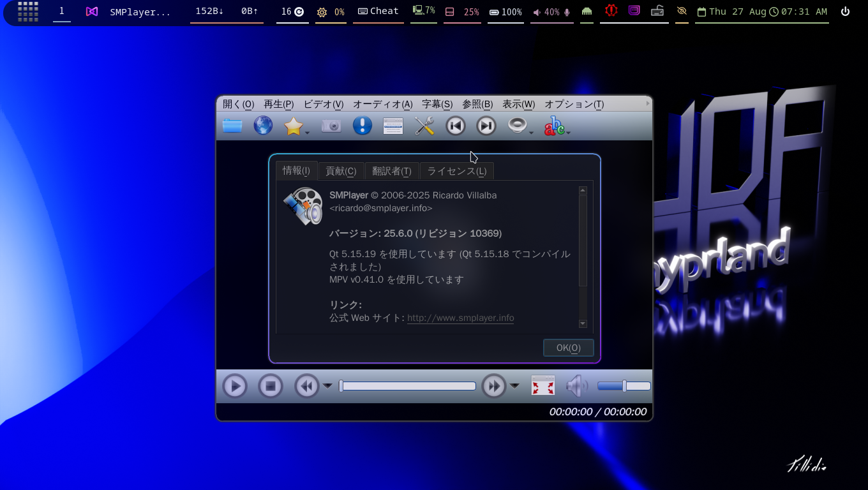Open the 再生(P) menu
Image resolution: width=868 pixels, height=490 pixels.
(279, 104)
